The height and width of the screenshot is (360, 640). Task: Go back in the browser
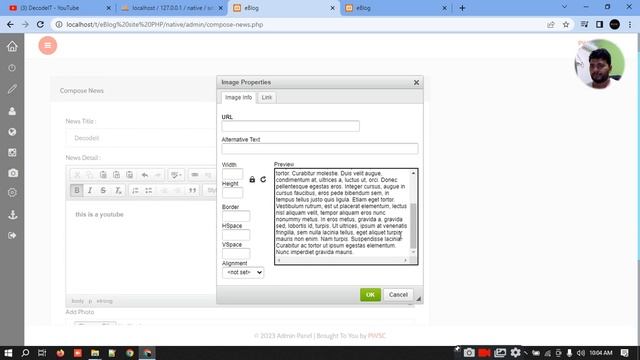[10, 24]
